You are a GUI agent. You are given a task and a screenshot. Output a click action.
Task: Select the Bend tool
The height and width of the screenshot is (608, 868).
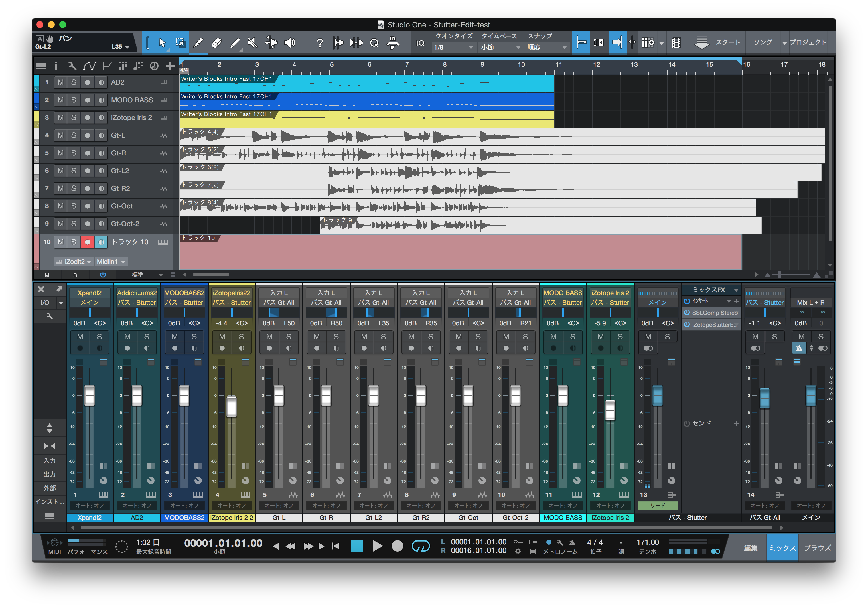click(x=271, y=43)
